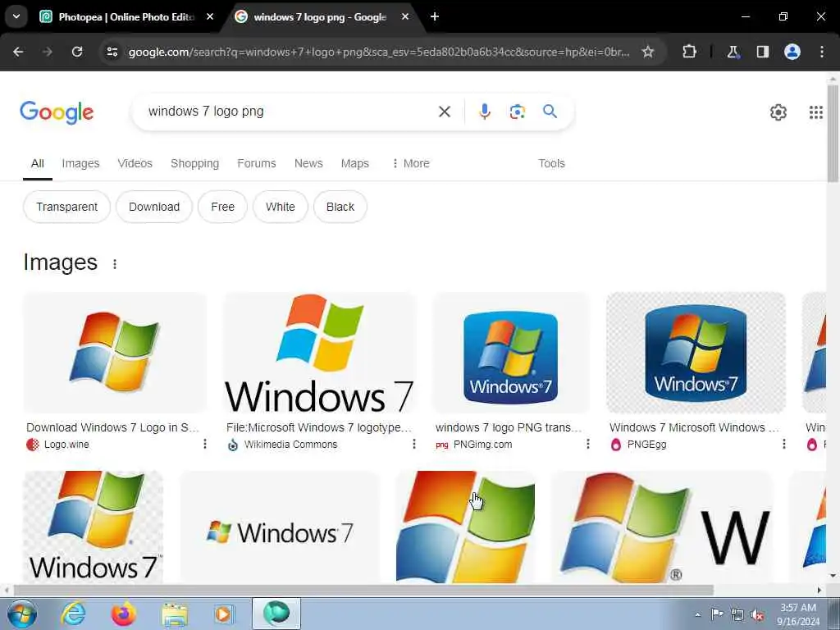Open site information icon in address bar
840x630 pixels.
112,52
